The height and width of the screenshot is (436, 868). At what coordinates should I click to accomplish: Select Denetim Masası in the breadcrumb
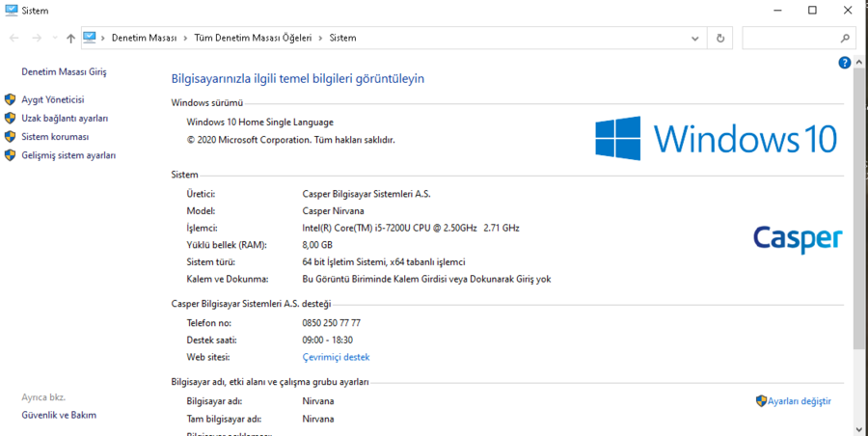coord(144,39)
